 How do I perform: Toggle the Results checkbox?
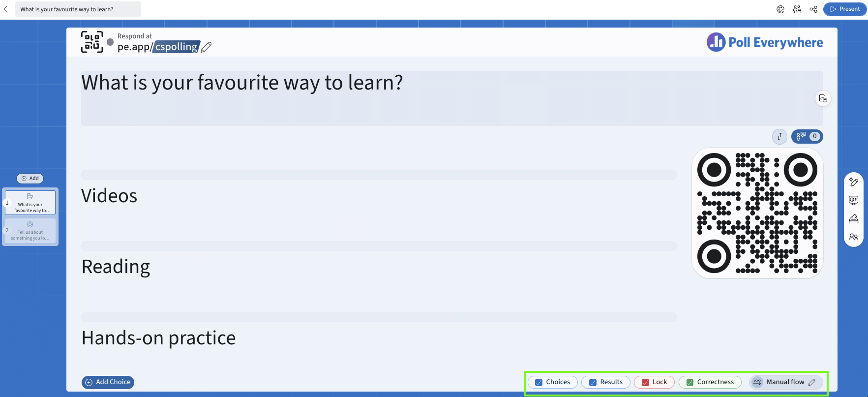(593, 382)
